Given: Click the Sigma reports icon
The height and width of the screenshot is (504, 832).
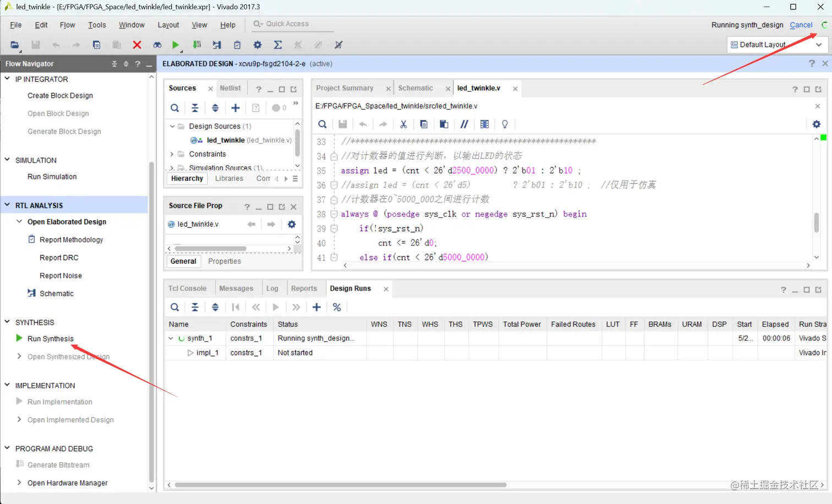Looking at the screenshot, I should [x=278, y=45].
